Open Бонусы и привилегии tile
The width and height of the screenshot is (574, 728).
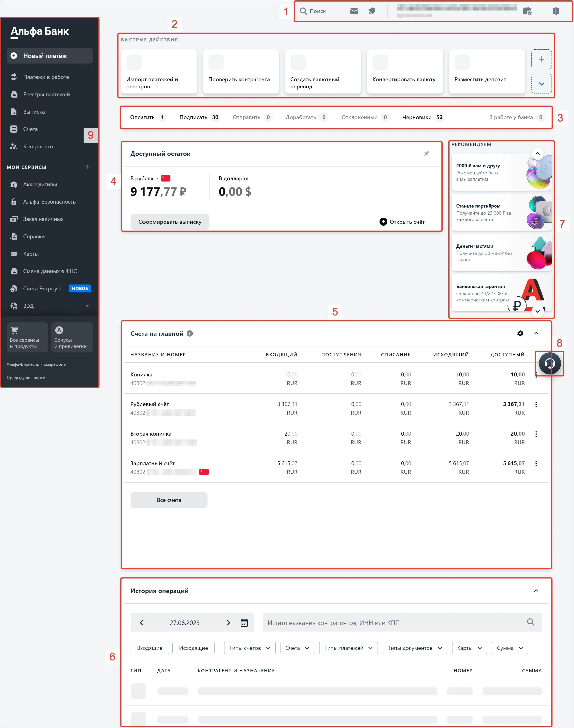[72, 337]
